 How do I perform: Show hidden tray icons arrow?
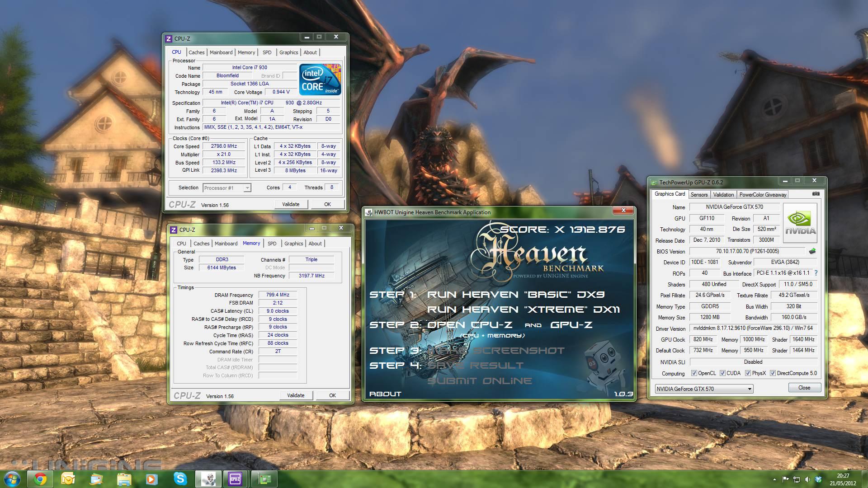(x=775, y=479)
